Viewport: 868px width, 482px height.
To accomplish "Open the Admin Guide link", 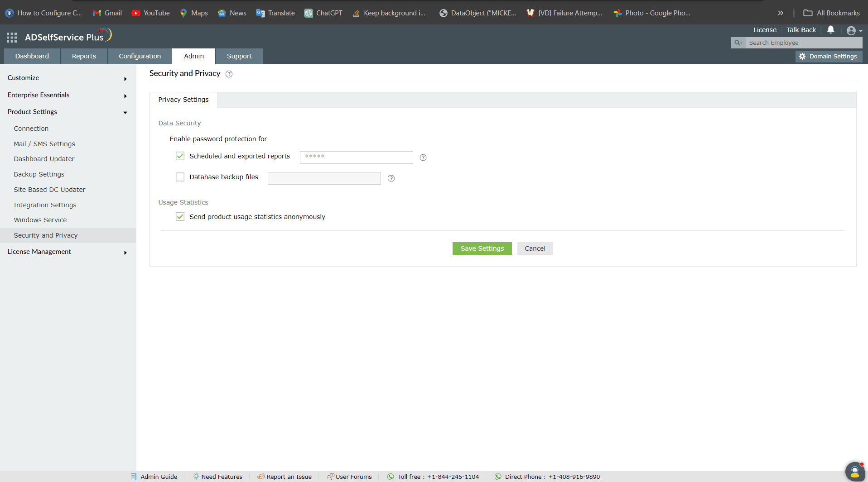I will [x=159, y=477].
